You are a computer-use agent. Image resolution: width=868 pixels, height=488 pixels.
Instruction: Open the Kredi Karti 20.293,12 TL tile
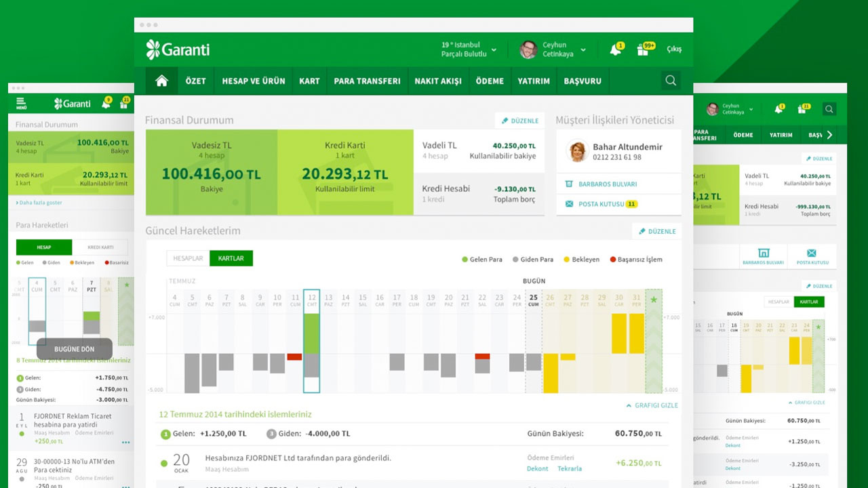point(345,172)
